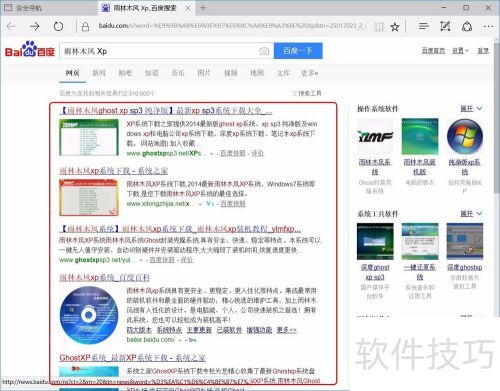Screen dimensions: 500x391
Task: Open the 雨林木风系统 sidebar link
Action: (x=375, y=167)
